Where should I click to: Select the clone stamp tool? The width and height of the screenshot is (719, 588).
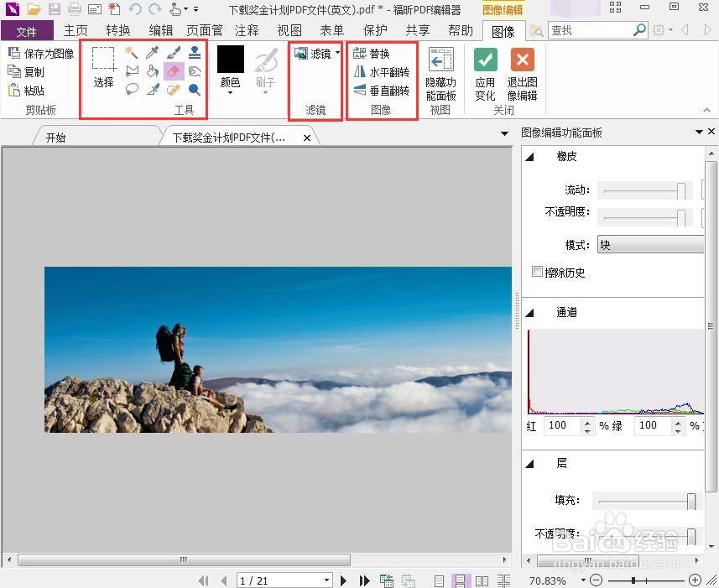pos(194,52)
